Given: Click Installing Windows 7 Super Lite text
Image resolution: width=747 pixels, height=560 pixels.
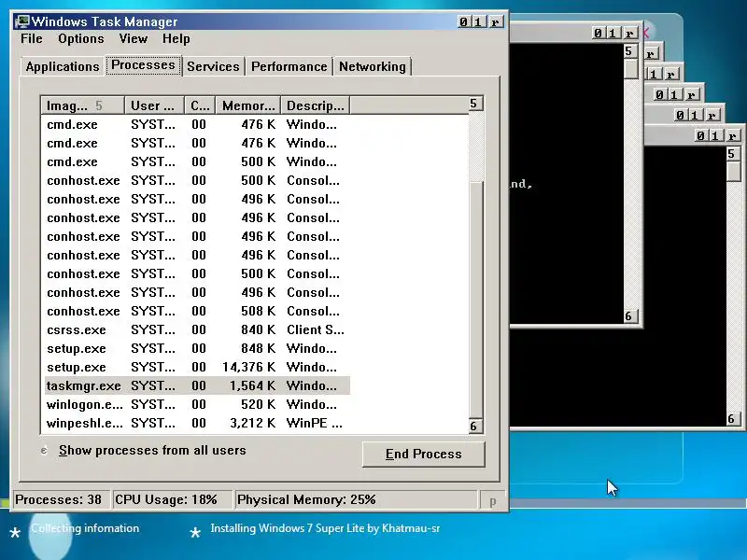Looking at the screenshot, I should coord(325,528).
